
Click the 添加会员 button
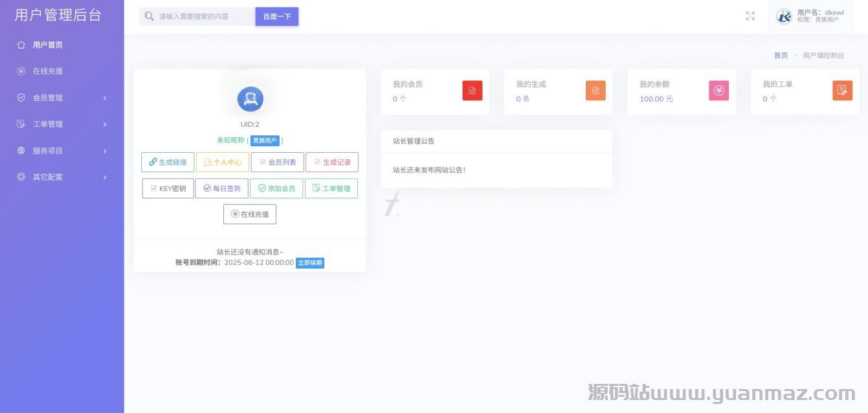(276, 188)
